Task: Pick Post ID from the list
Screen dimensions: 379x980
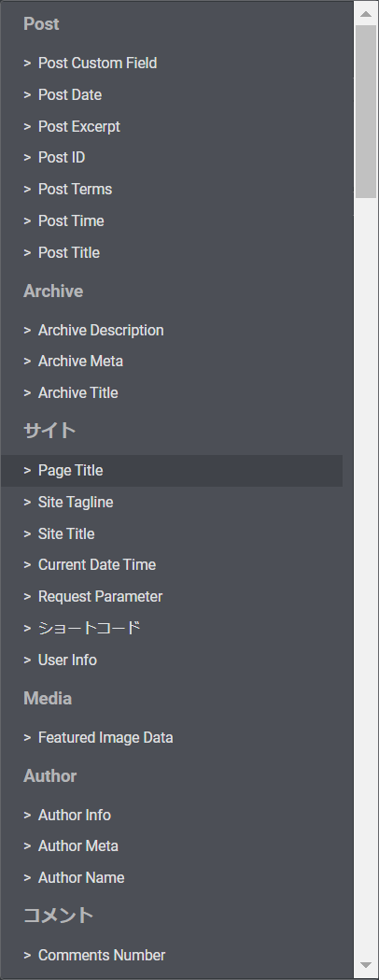Action: [172, 158]
